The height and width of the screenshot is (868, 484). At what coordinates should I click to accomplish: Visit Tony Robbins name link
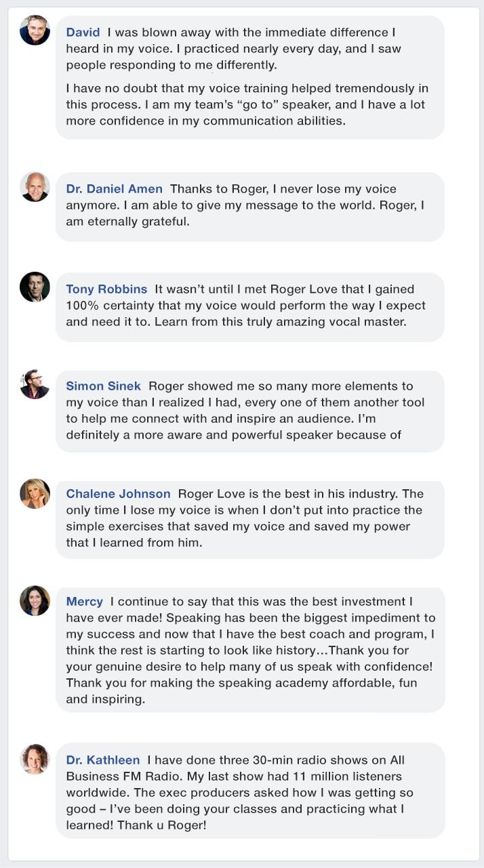pyautogui.click(x=106, y=289)
